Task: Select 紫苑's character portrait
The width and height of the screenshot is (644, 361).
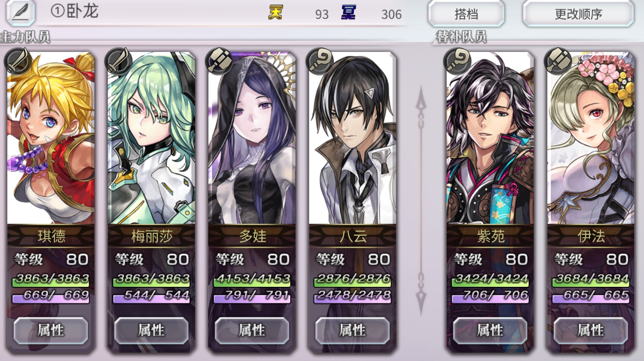Action: click(x=490, y=138)
